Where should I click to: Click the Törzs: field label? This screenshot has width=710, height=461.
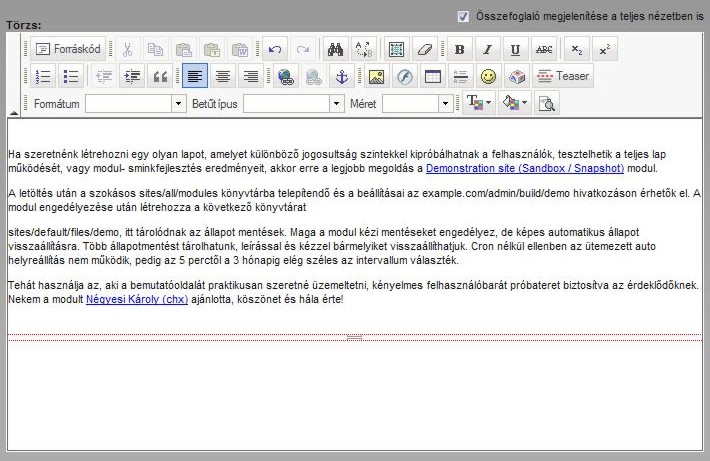24,25
